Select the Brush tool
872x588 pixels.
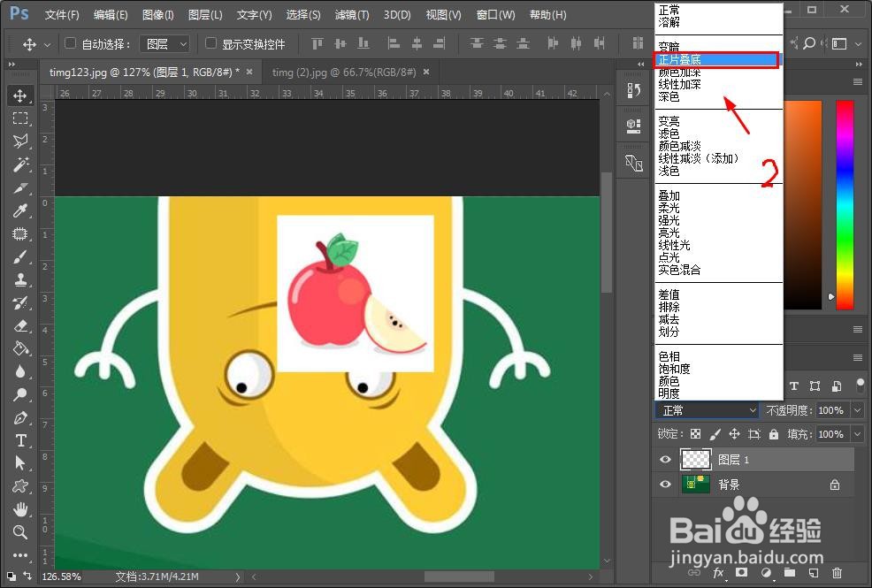pyautogui.click(x=20, y=256)
